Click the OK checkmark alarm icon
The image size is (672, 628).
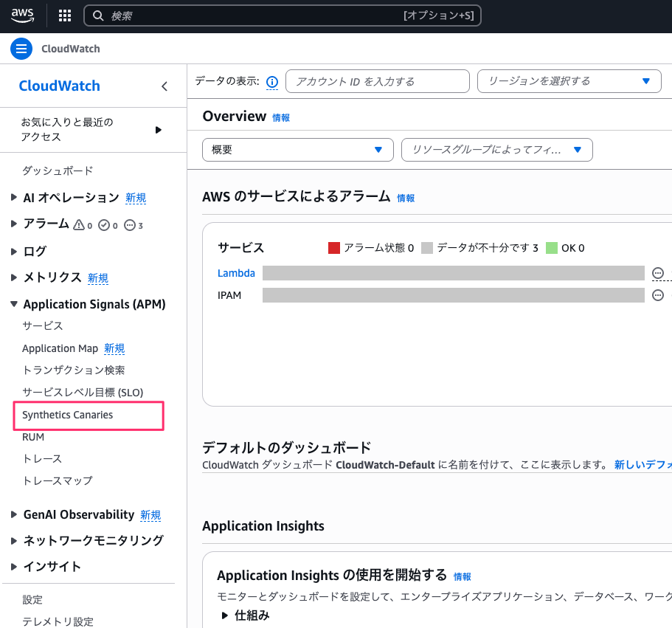click(104, 224)
